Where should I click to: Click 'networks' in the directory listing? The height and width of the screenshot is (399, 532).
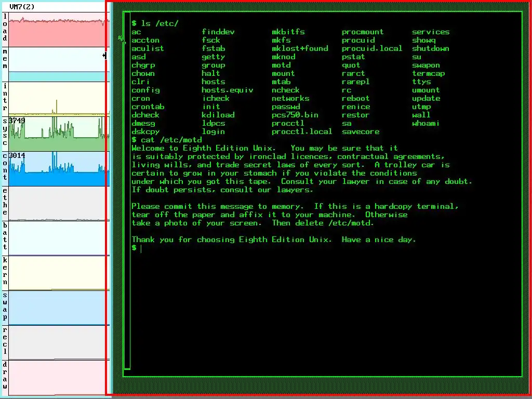(290, 98)
